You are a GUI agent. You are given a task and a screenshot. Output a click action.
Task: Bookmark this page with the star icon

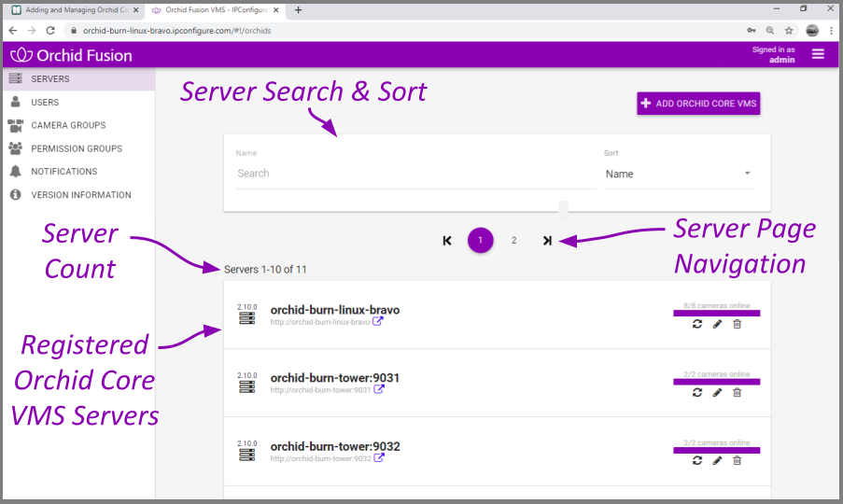pyautogui.click(x=789, y=31)
